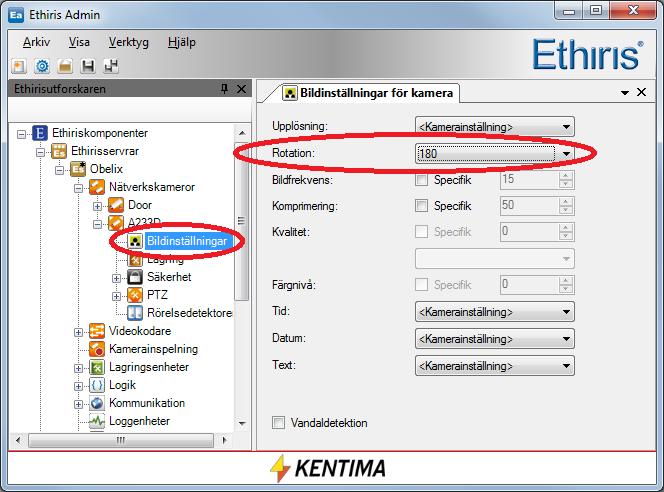Click the open folder toolbar icon
The image size is (664, 492).
(x=65, y=66)
